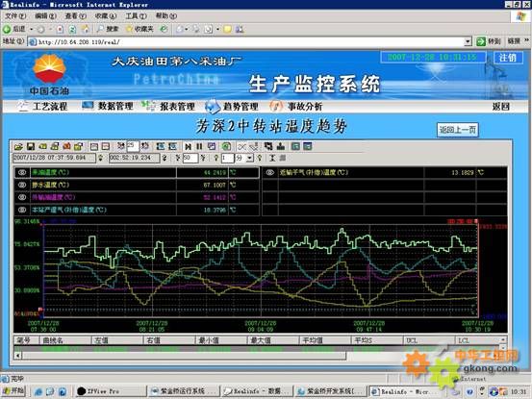Toggle visibility eye for 掺水温度 curve

point(22,185)
